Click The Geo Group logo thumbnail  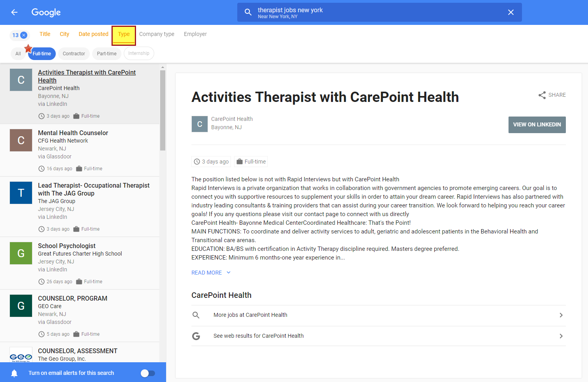tap(21, 355)
